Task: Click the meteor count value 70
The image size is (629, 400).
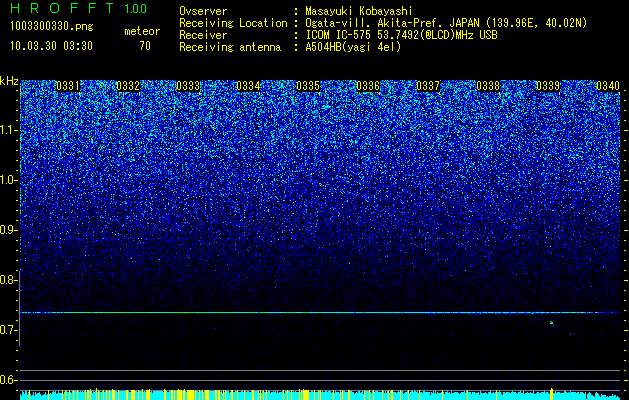Action: click(x=145, y=46)
